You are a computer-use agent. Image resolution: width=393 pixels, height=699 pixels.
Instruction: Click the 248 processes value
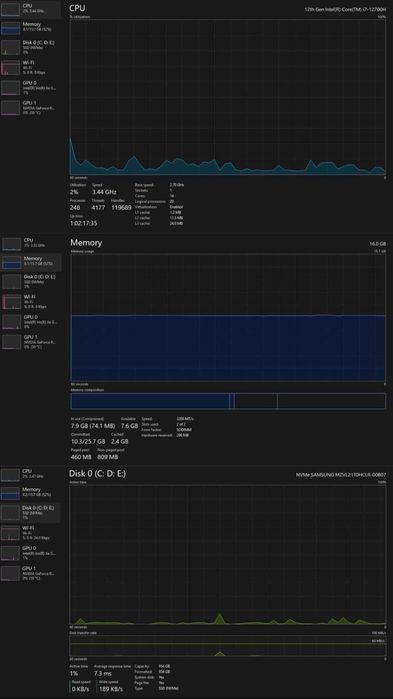76,208
